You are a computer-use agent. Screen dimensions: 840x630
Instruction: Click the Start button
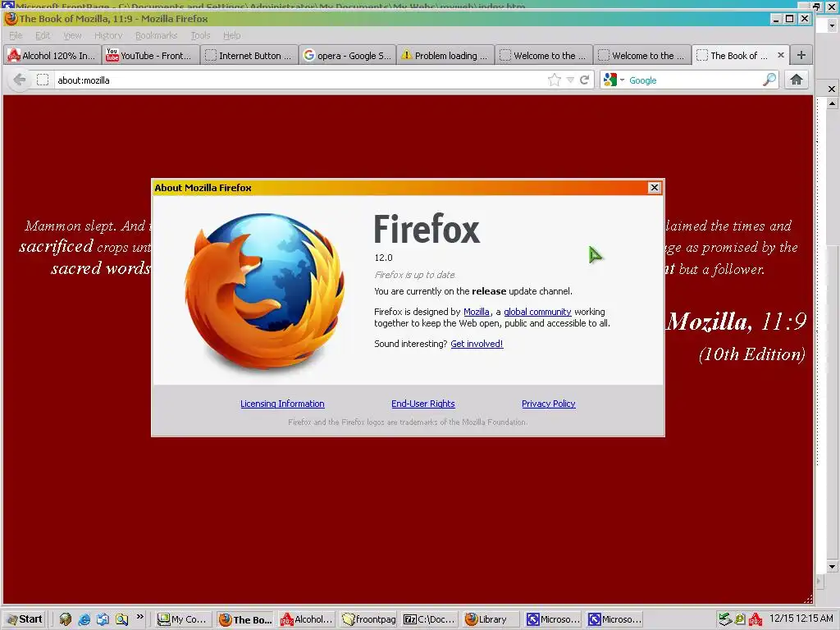click(25, 619)
